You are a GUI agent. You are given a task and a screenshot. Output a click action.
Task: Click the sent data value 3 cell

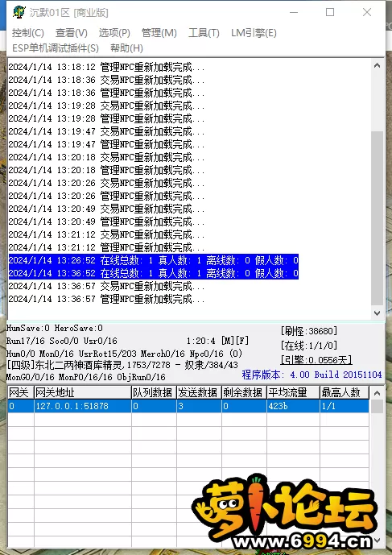click(x=199, y=406)
